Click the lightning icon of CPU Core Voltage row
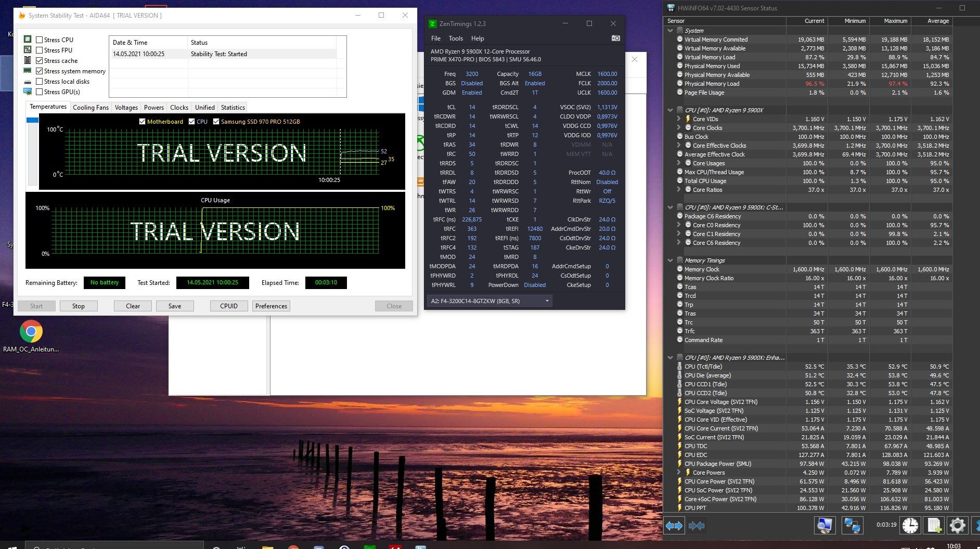 tap(679, 402)
